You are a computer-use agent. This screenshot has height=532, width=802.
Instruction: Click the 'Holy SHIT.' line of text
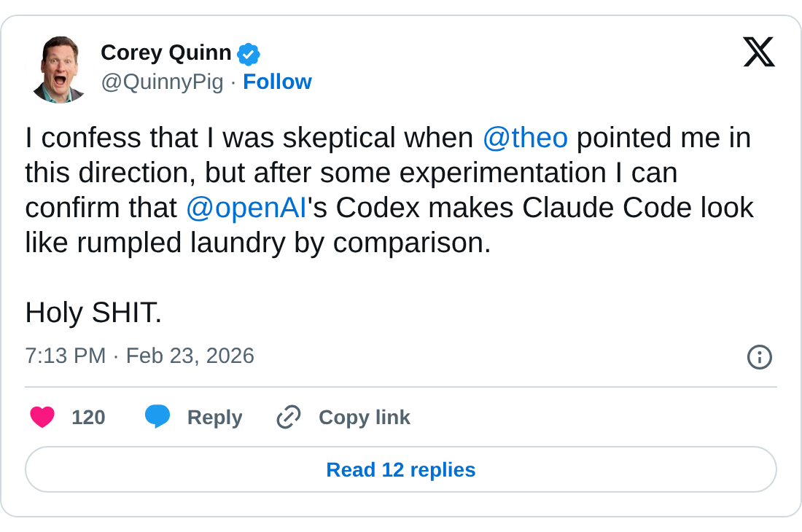point(93,313)
